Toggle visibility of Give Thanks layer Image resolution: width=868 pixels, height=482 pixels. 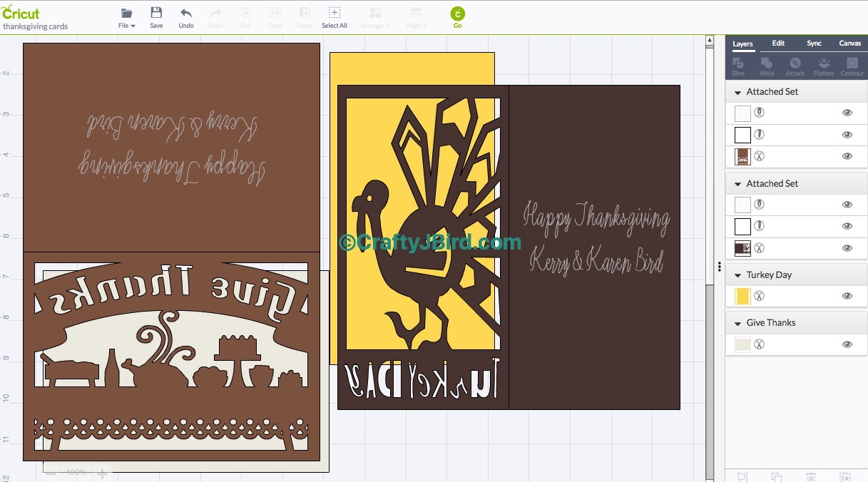tap(847, 344)
